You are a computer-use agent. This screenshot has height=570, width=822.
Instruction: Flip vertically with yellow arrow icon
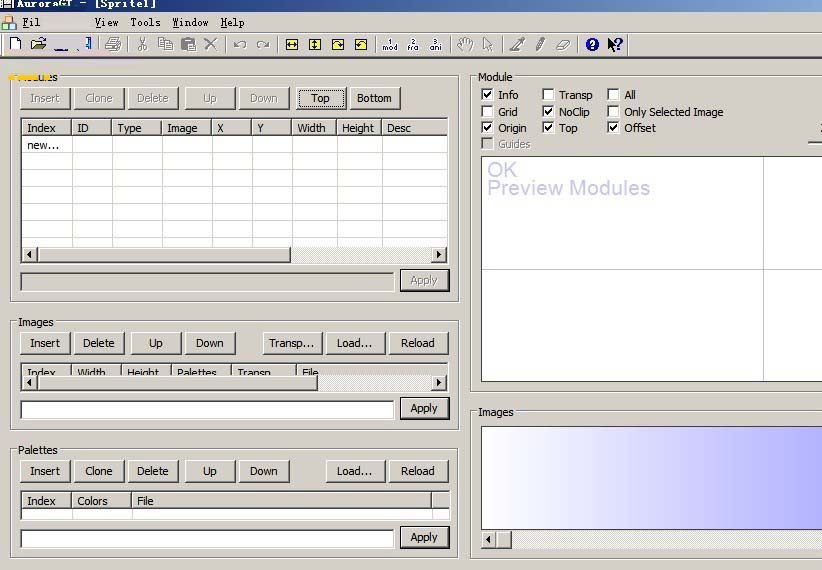(315, 45)
